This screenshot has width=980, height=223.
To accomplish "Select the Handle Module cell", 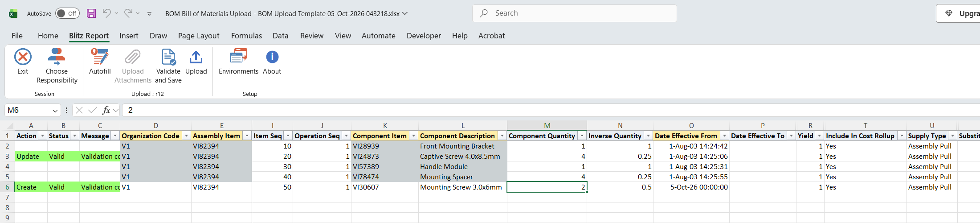I will (x=463, y=167).
